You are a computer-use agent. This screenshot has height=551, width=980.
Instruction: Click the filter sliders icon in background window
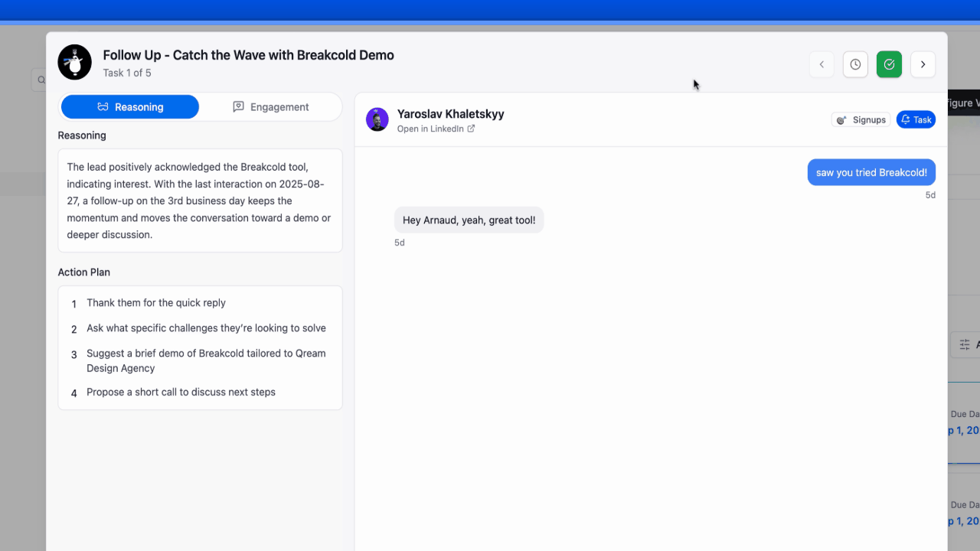pos(965,345)
